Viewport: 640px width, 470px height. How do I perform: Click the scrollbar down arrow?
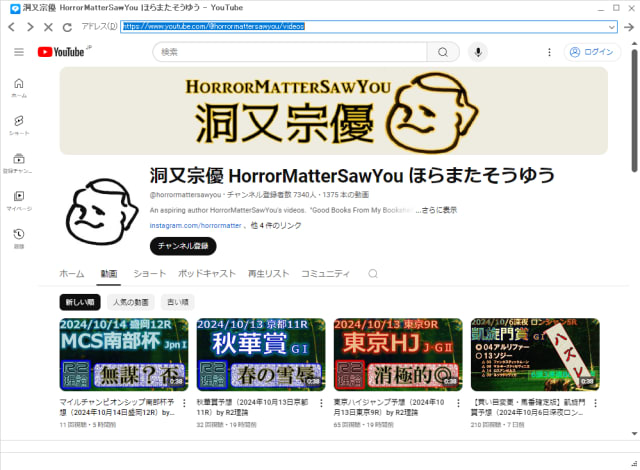click(x=634, y=433)
